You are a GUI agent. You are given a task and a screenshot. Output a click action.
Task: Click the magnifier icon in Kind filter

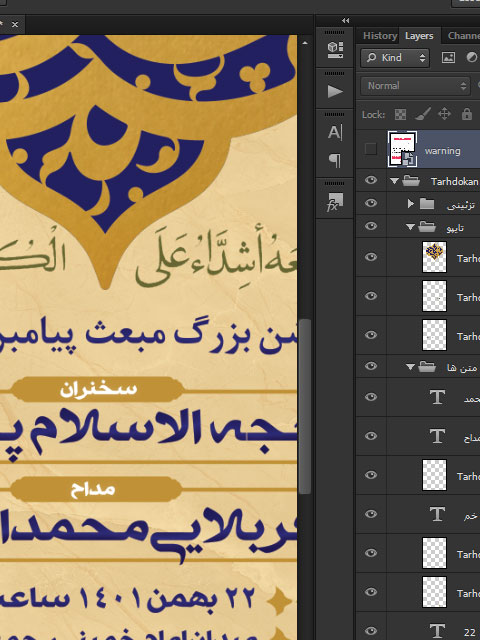click(x=371, y=58)
